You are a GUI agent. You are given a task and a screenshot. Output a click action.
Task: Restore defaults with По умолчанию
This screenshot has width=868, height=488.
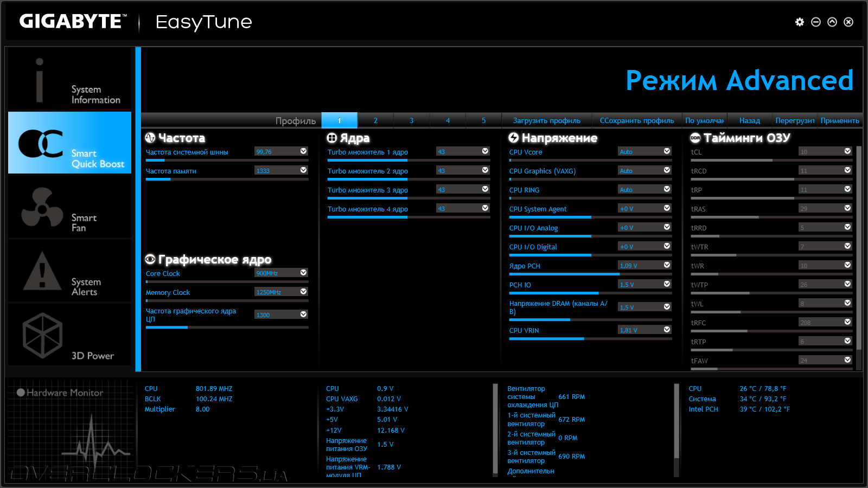coord(704,120)
